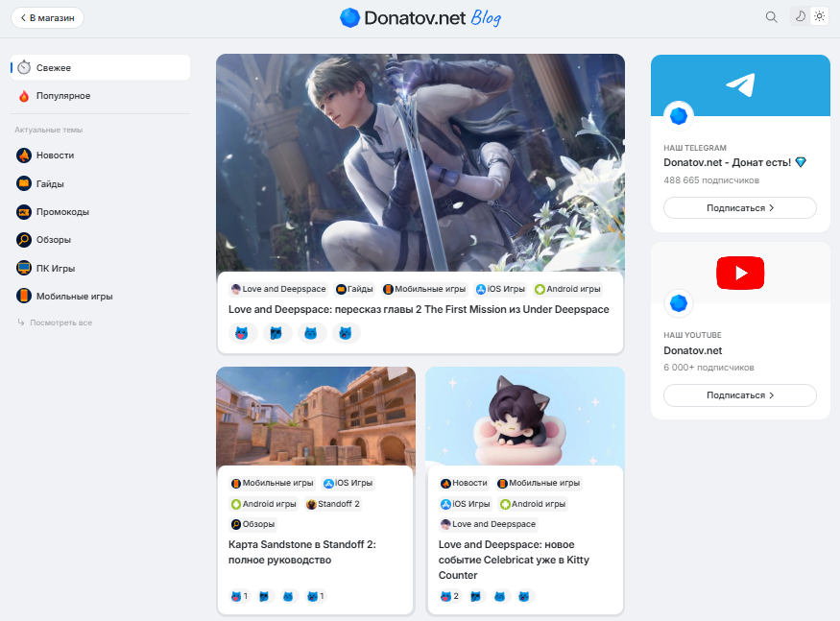
Task: Click 'Мобильные игры' tag on featured post
Action: 424,289
